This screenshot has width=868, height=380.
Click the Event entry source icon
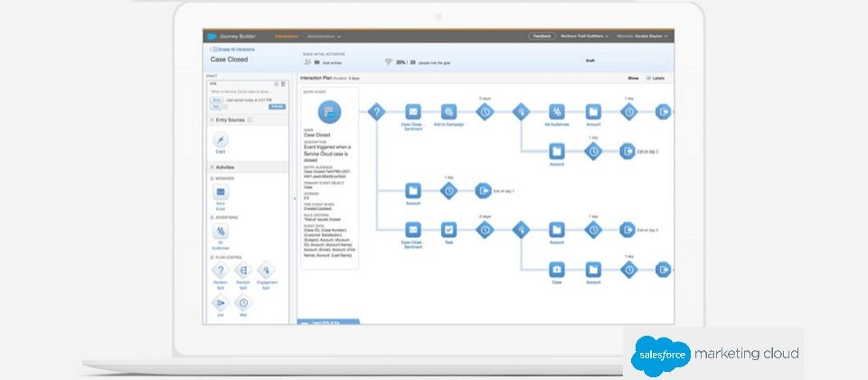pos(221,139)
